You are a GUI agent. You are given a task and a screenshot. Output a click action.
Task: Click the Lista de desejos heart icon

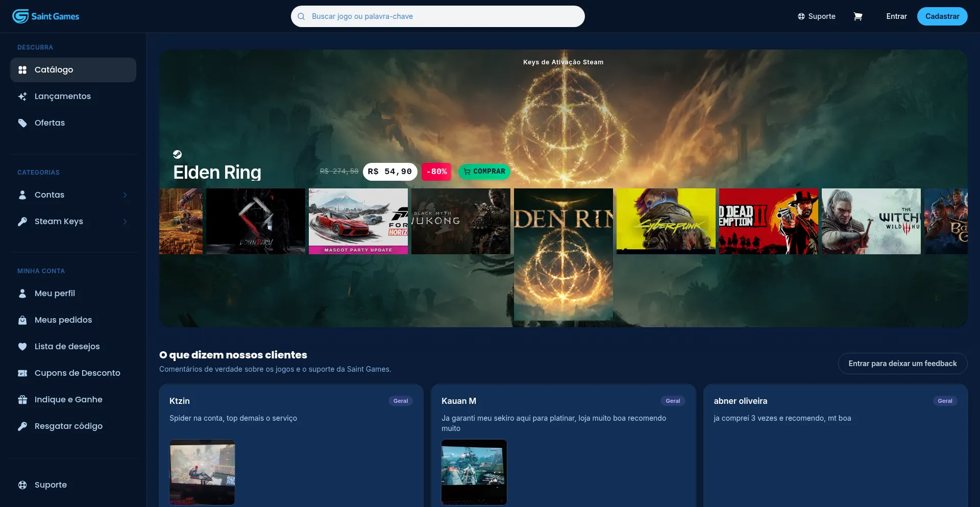22,347
